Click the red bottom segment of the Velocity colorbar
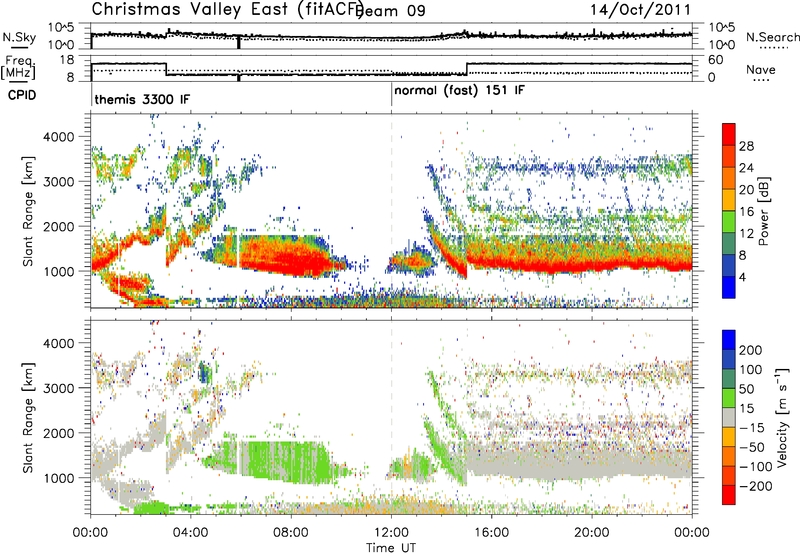 pyautogui.click(x=729, y=495)
